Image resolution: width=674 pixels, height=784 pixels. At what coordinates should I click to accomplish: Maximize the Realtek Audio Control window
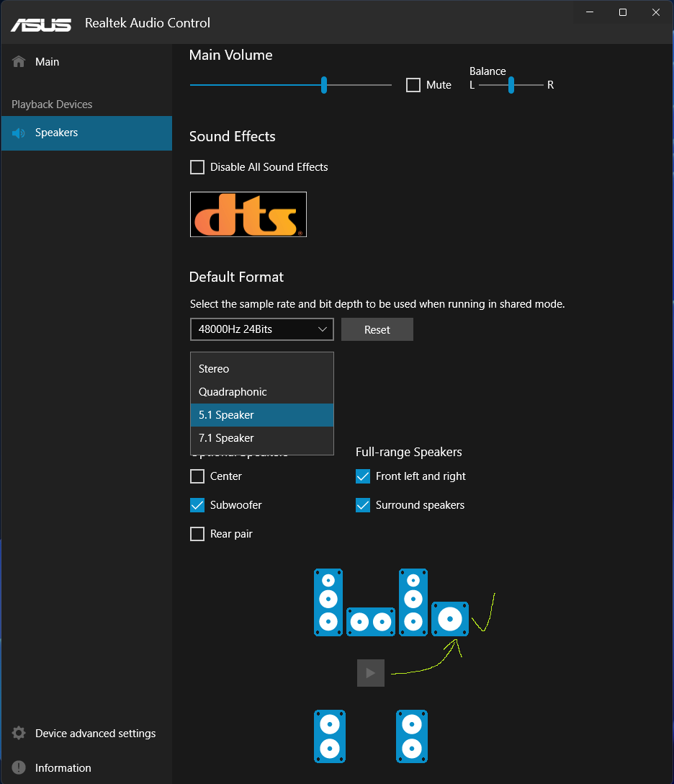pyautogui.click(x=623, y=12)
